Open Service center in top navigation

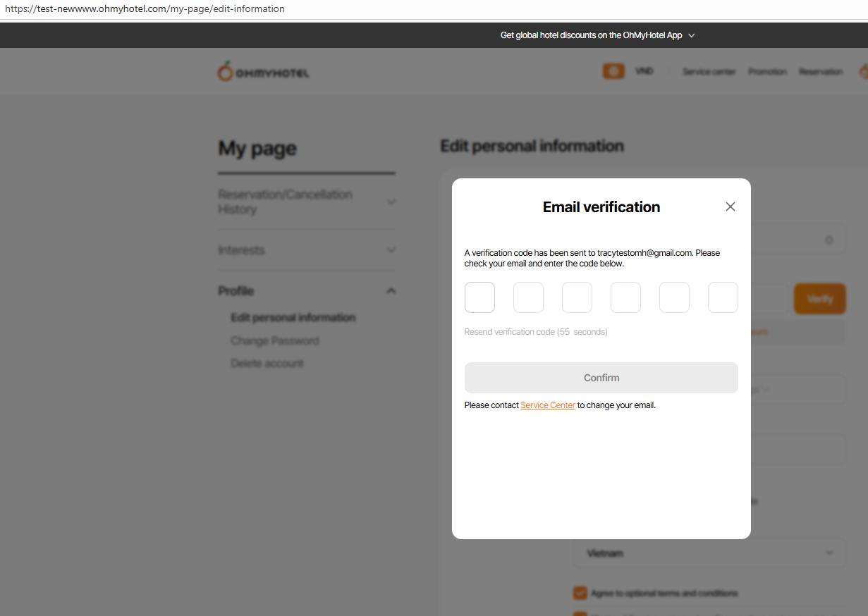pyautogui.click(x=709, y=72)
